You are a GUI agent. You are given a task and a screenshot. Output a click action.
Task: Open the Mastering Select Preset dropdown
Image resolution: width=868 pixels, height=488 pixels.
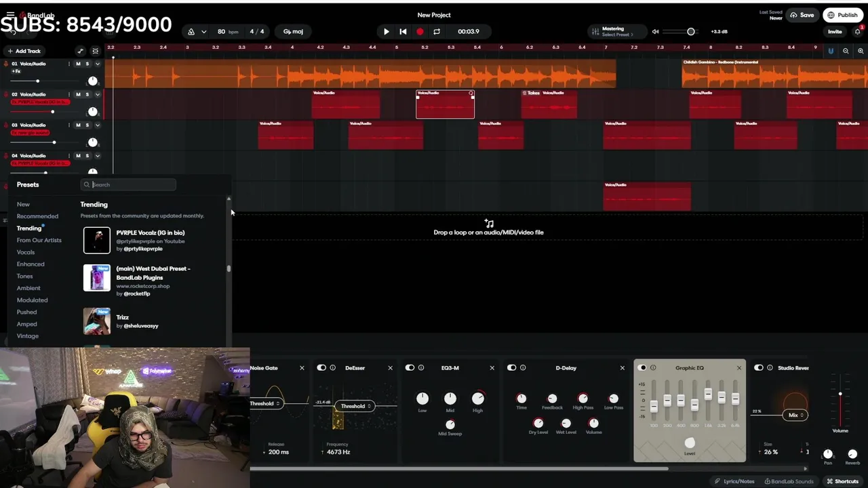[617, 31]
